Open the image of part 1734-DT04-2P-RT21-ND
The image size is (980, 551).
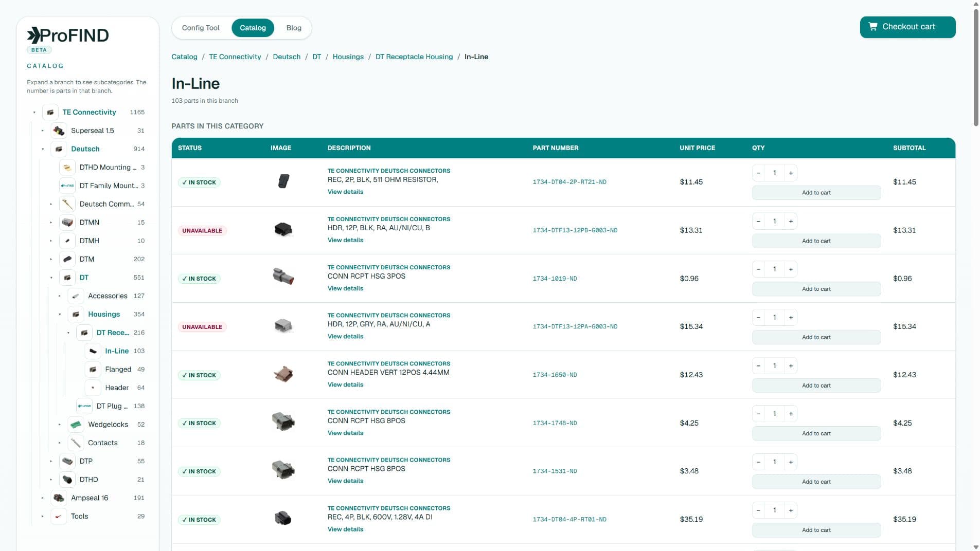283,181
